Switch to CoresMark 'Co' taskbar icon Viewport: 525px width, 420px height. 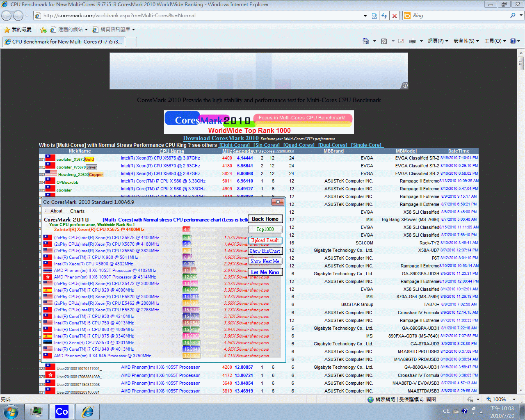62,411
